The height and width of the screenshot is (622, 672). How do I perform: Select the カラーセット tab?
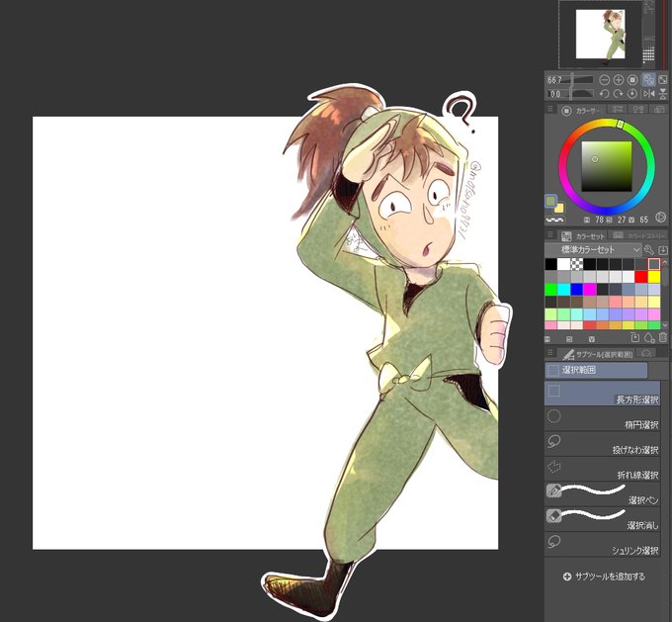(x=583, y=236)
